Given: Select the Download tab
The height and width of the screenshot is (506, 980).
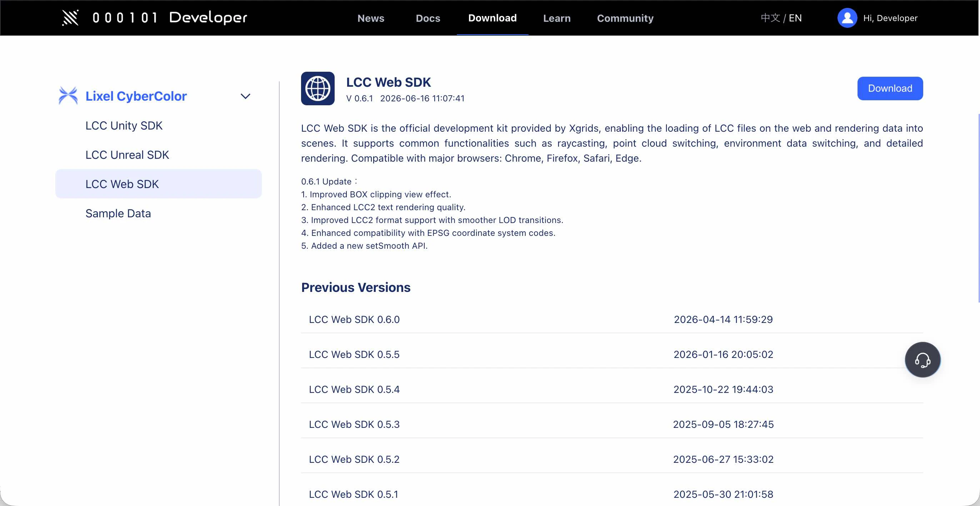Looking at the screenshot, I should click(492, 18).
